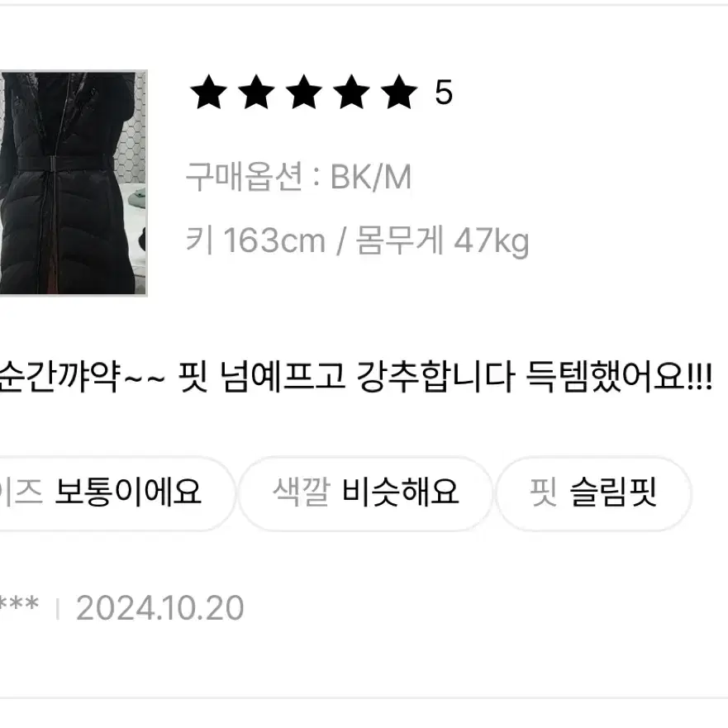
Task: Click 득템했어요!!! at the review's end
Action: [x=620, y=376]
